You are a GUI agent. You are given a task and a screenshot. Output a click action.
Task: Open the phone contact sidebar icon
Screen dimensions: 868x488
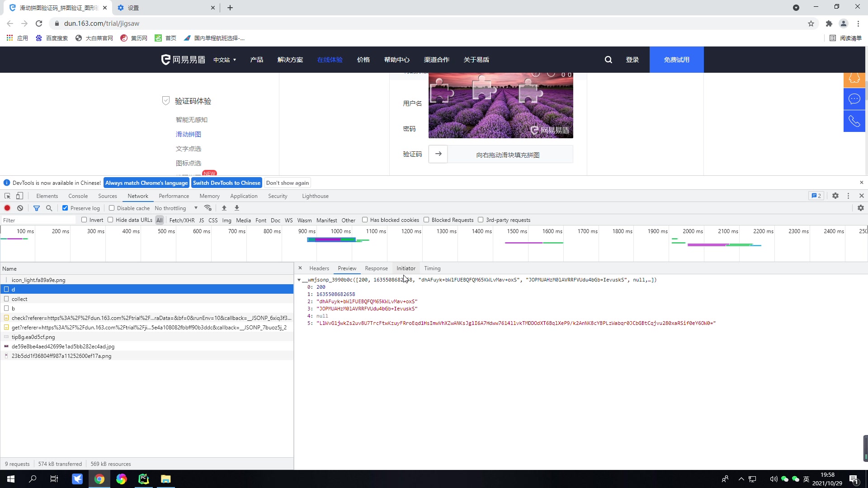point(854,121)
